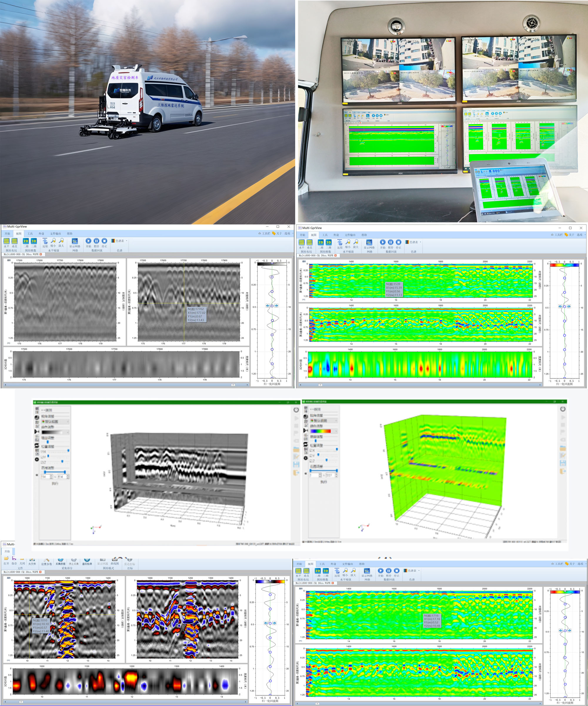
Task: Select 垂直 vertical layout icon in top-left window
Action: [x=14, y=241]
